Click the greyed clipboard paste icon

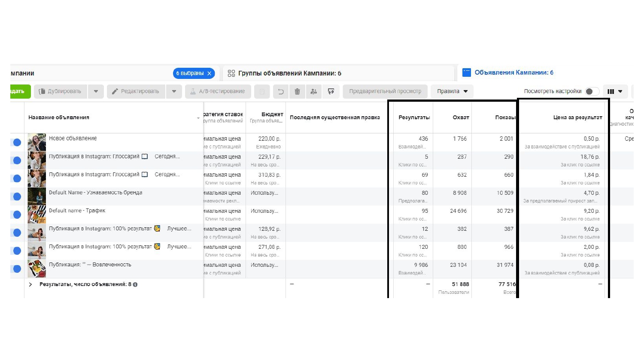(x=262, y=91)
